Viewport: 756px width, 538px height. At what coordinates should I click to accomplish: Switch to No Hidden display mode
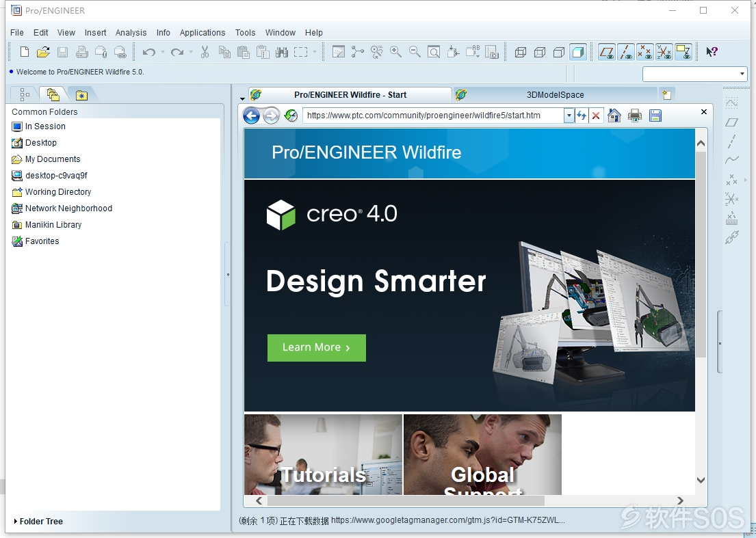click(x=559, y=51)
